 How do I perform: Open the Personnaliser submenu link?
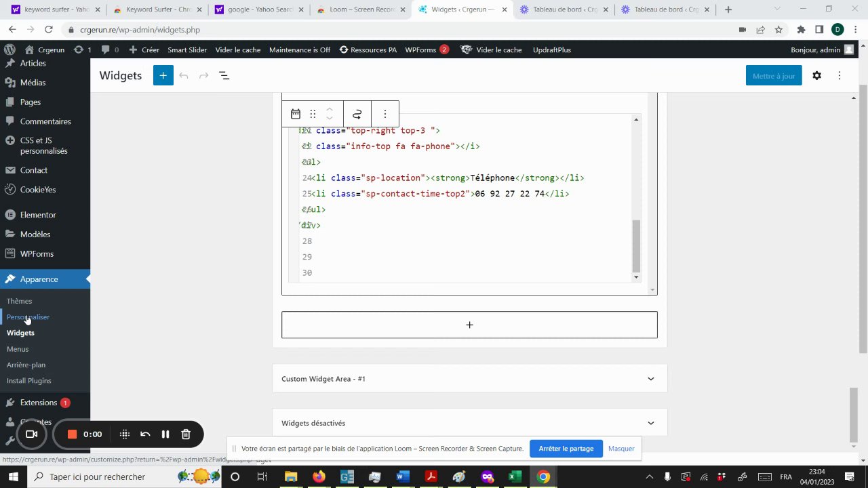pos(28,317)
